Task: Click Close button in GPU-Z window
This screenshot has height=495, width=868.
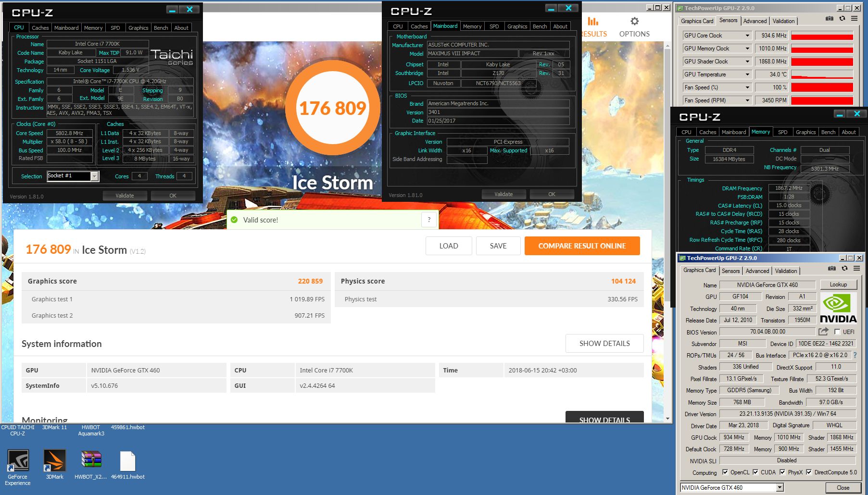Action: point(843,487)
